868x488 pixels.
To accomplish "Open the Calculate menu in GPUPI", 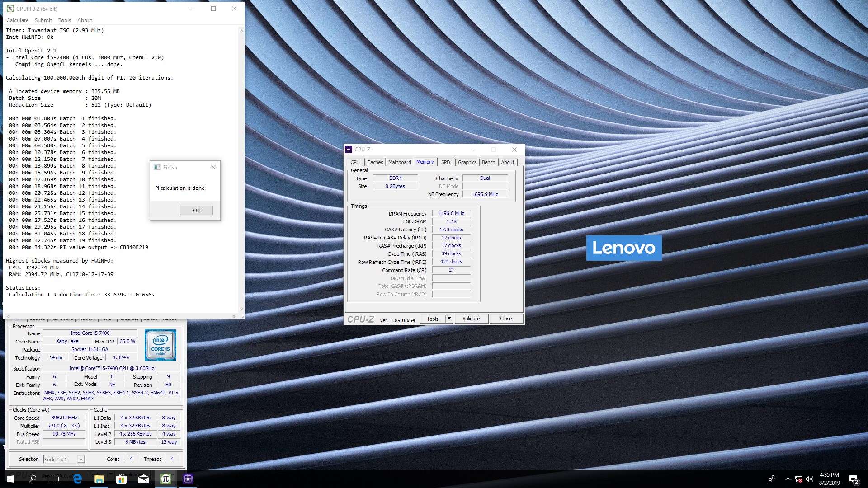I will [17, 20].
